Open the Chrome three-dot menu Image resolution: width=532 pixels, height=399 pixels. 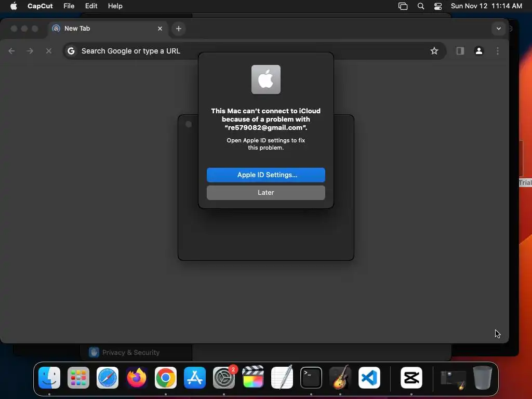(x=497, y=51)
